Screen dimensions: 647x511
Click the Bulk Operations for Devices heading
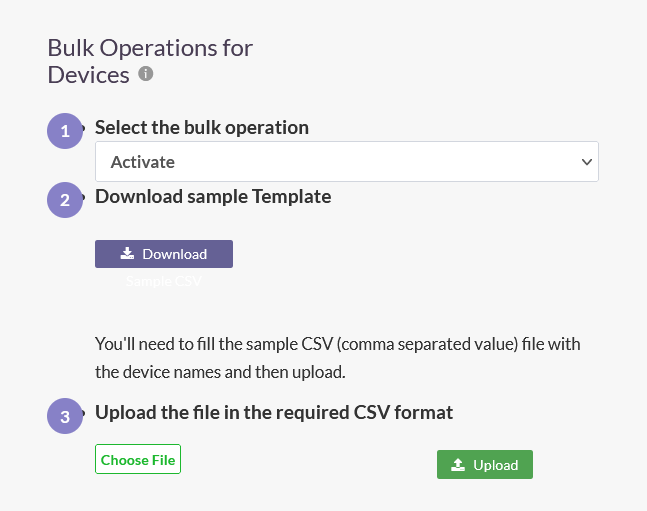click(150, 61)
